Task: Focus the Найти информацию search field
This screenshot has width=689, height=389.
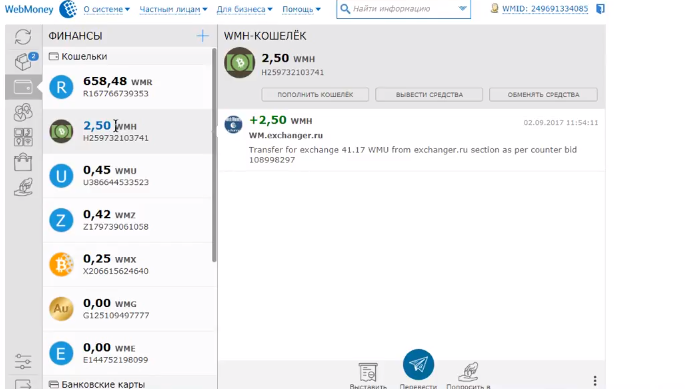Action: (398, 9)
